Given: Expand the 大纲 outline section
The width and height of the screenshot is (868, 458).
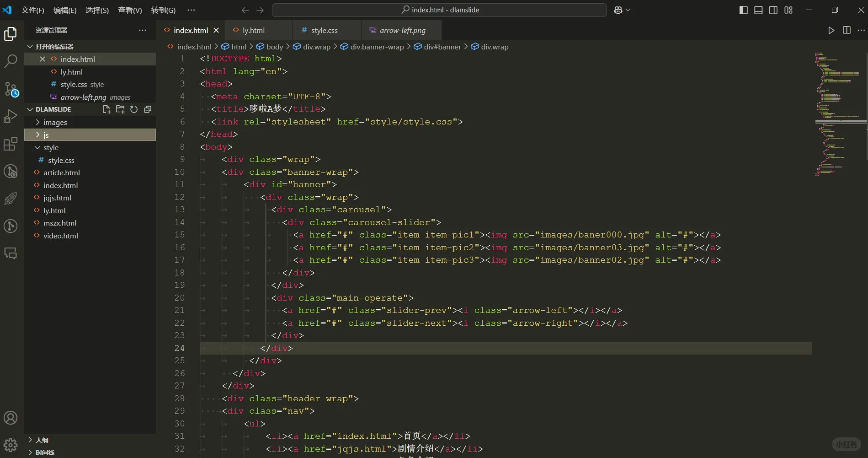Looking at the screenshot, I should pyautogui.click(x=30, y=440).
